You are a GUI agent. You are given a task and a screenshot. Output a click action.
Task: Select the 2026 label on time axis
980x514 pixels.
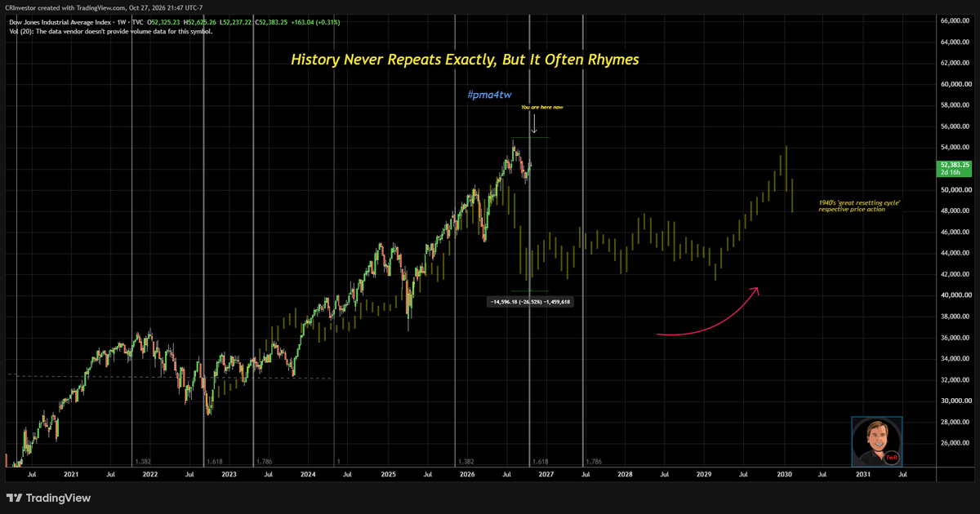[x=467, y=473]
